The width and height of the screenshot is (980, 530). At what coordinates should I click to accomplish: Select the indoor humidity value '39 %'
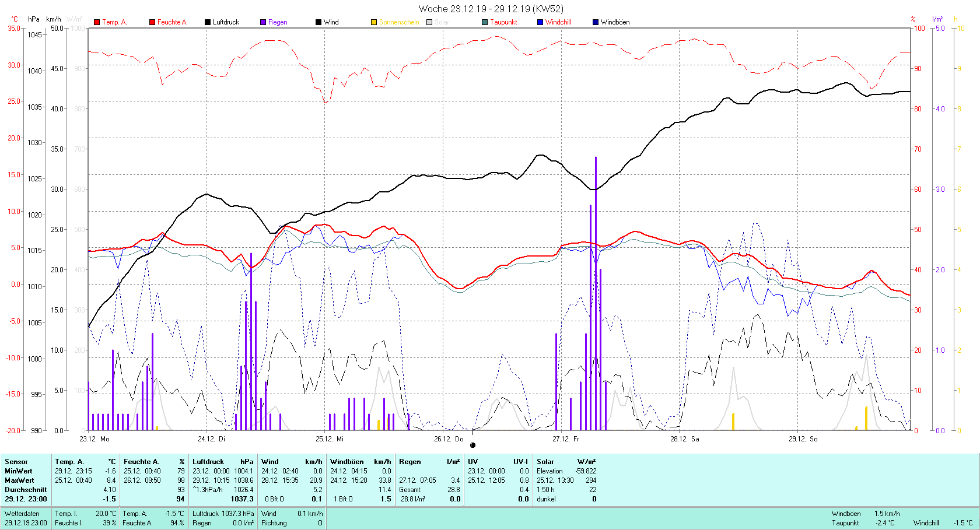[x=110, y=523]
